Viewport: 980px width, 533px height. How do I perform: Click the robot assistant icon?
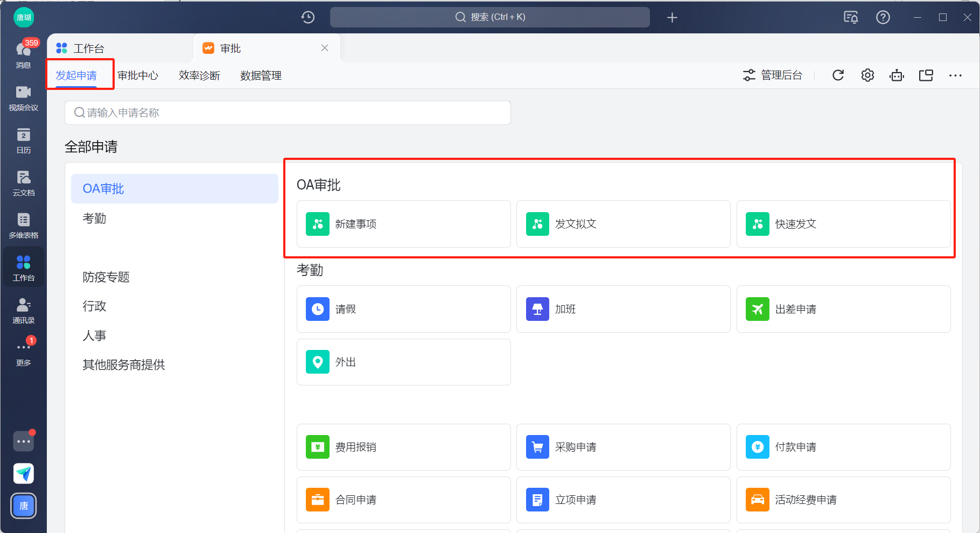897,75
